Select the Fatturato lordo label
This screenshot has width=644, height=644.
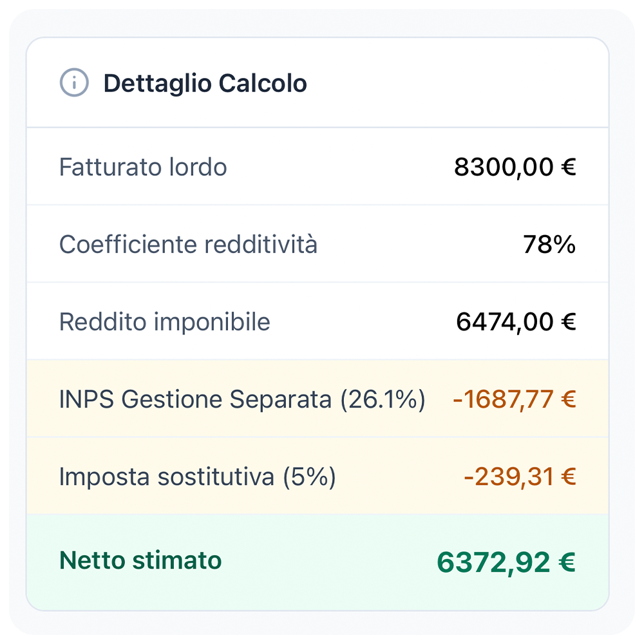[143, 167]
